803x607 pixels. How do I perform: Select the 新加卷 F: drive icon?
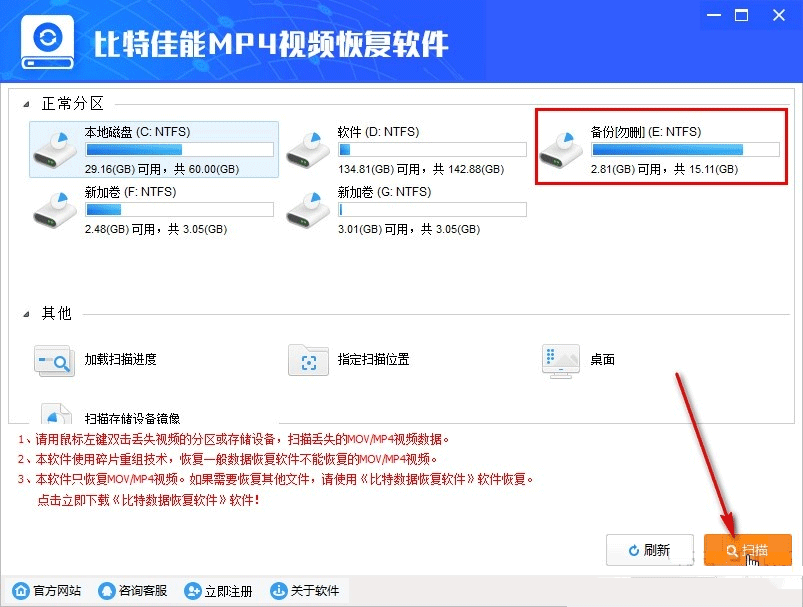55,209
